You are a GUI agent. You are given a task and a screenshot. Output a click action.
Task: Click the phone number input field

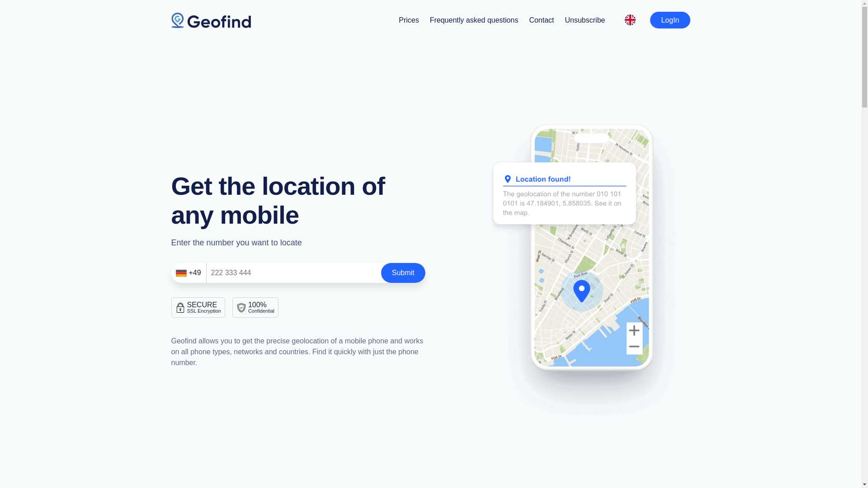(x=293, y=273)
